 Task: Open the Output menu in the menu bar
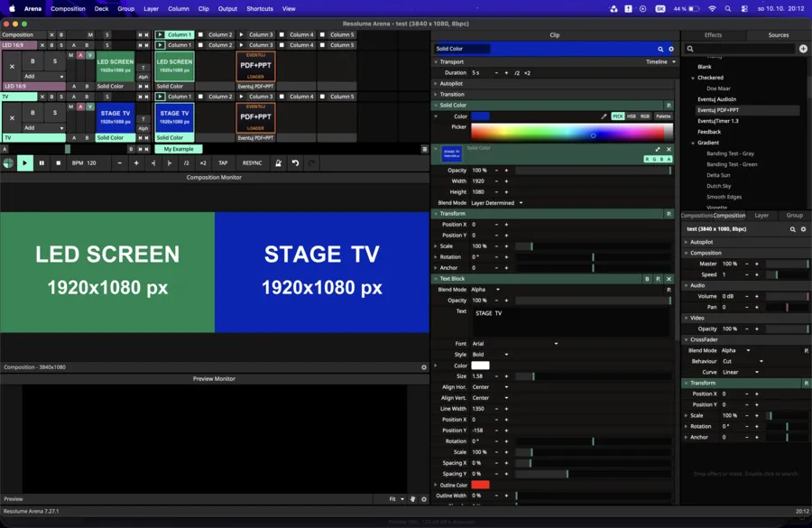(227, 9)
